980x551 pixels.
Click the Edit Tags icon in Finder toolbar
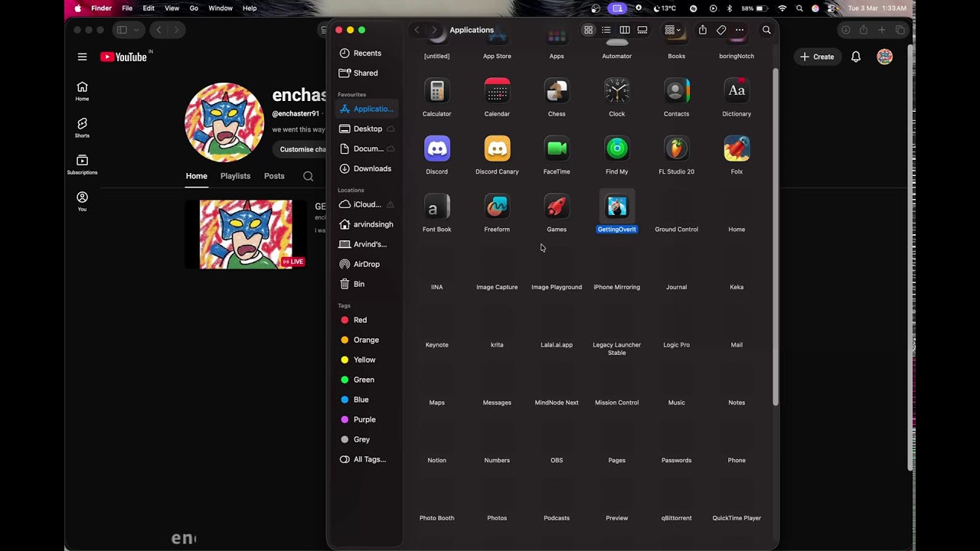[721, 30]
